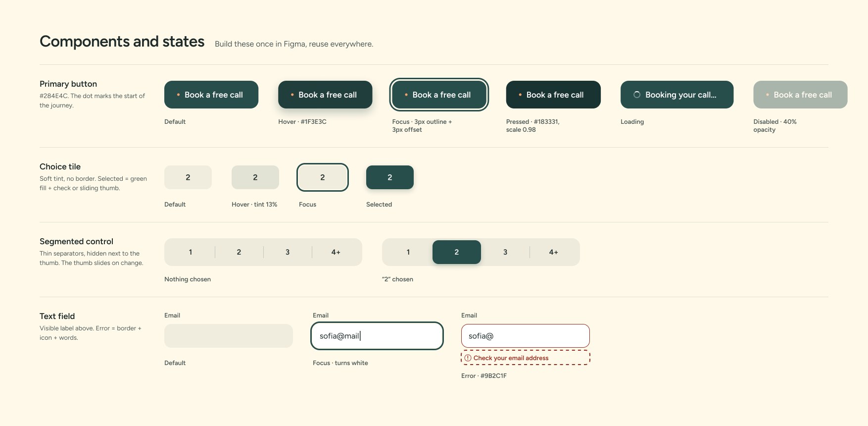Select the Default choice tile '2'

(x=188, y=177)
